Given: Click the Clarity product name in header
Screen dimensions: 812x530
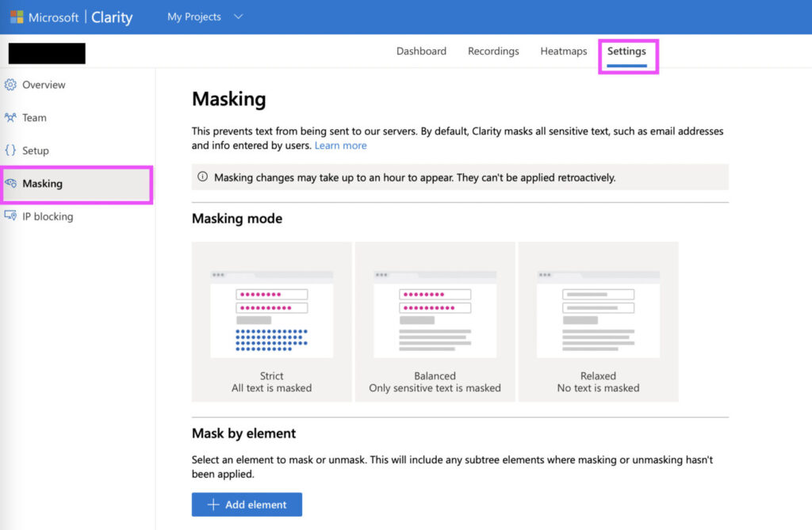Looking at the screenshot, I should point(112,17).
